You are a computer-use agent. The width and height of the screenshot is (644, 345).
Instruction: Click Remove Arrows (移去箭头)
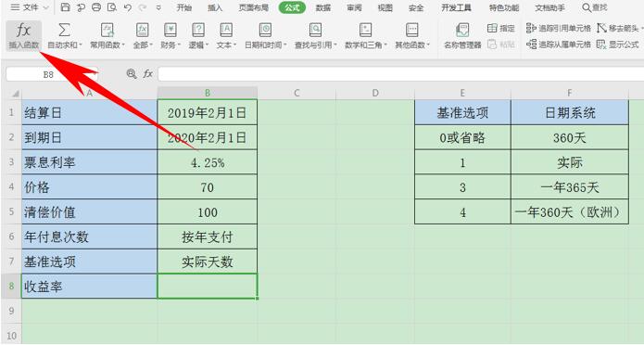619,28
